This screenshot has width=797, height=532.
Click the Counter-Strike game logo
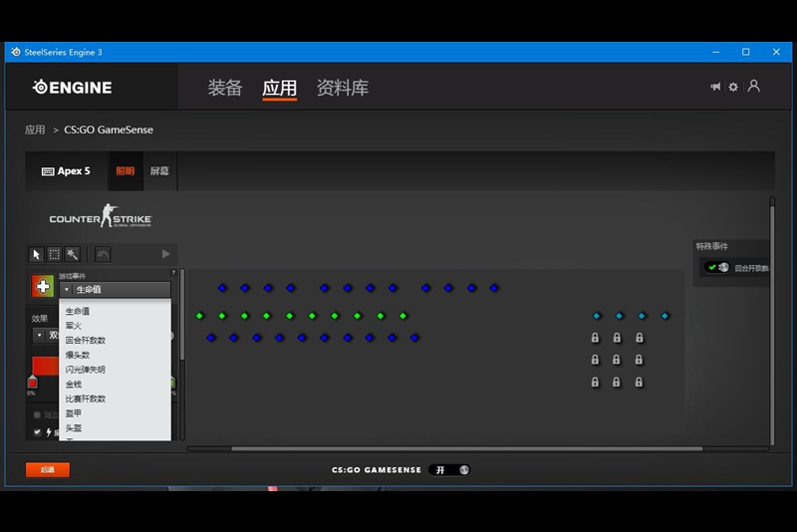pos(101,216)
